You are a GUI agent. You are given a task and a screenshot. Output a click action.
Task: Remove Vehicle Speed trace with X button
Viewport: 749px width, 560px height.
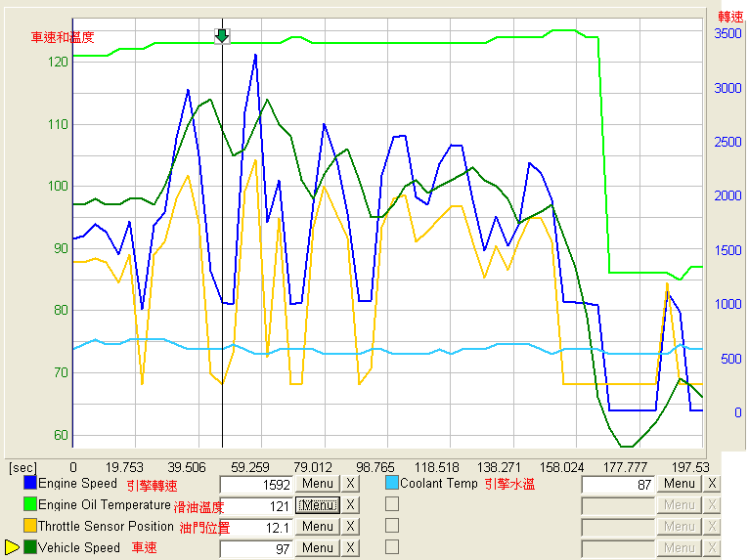point(350,548)
